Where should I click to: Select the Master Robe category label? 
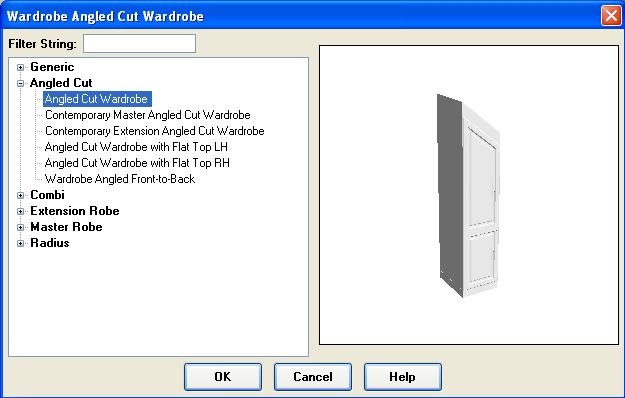tap(66, 227)
